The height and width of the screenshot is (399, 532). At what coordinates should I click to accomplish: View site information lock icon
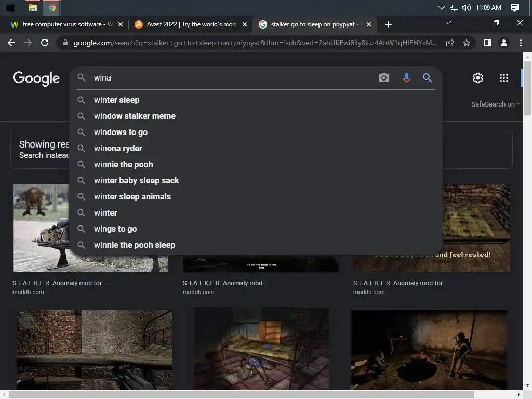65,43
